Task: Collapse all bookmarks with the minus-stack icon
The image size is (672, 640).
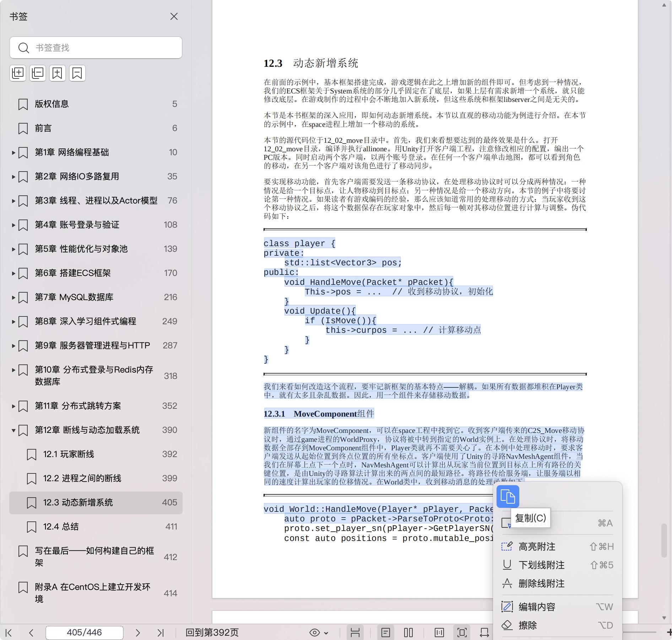Action: (38, 73)
